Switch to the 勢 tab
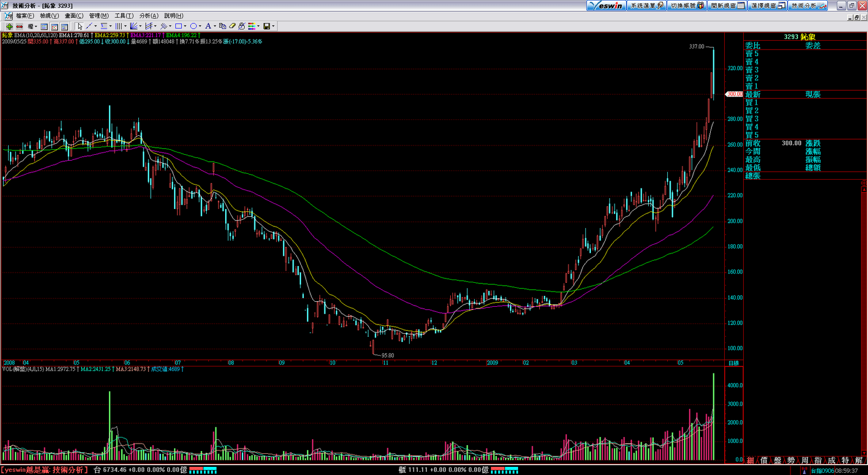 tap(791, 460)
